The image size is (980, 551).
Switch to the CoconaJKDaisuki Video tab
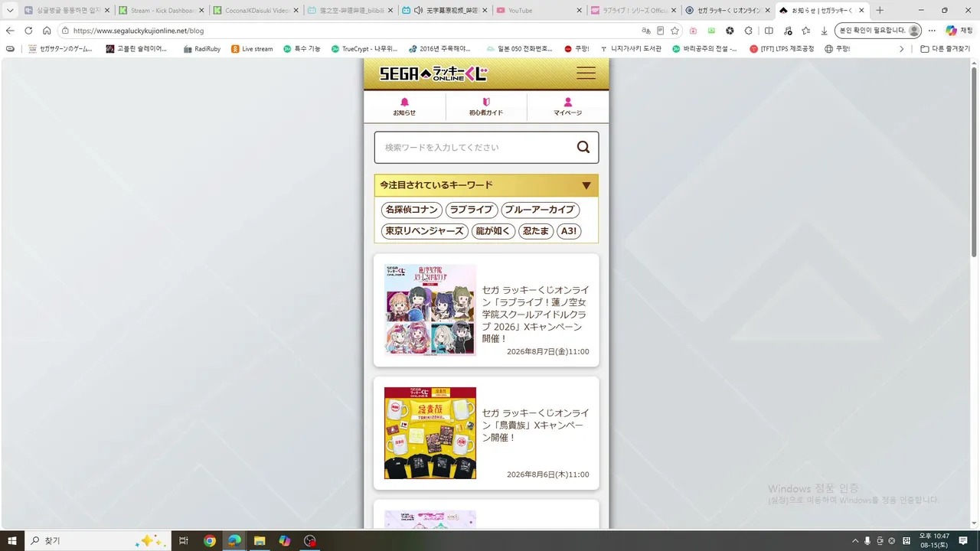point(256,10)
